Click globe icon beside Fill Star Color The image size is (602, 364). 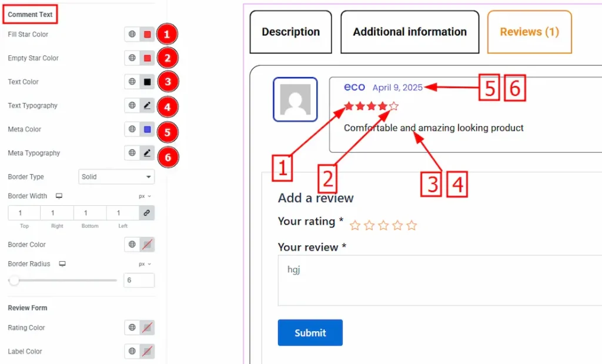click(x=132, y=35)
